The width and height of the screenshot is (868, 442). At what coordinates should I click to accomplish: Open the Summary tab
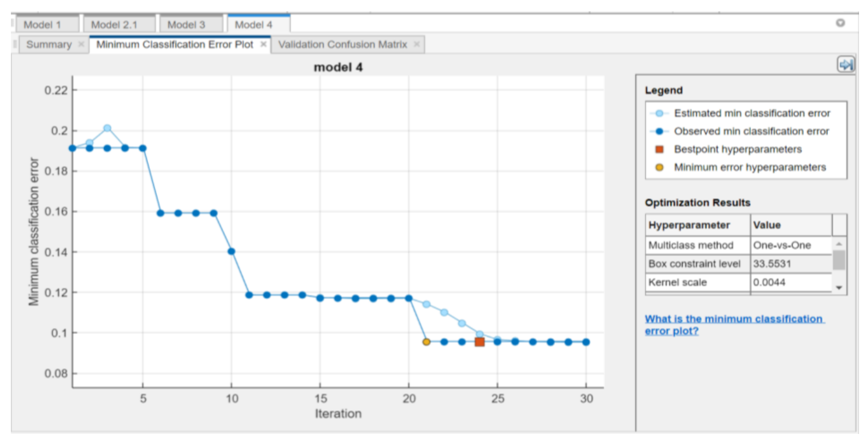click(49, 44)
